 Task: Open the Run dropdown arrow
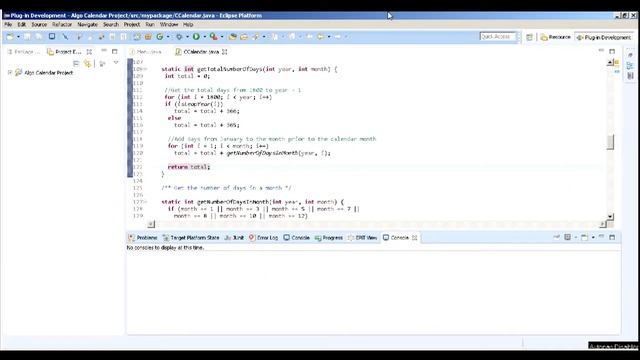pyautogui.click(x=204, y=37)
